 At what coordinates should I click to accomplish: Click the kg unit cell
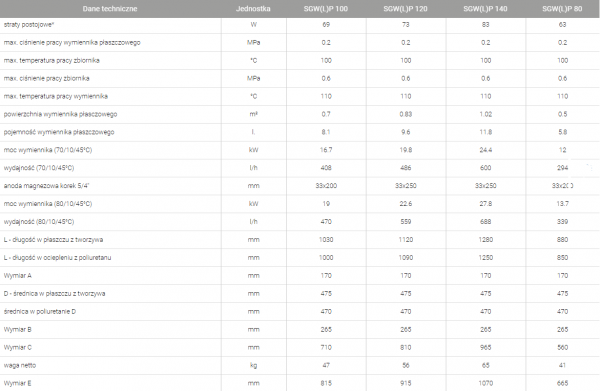(x=253, y=365)
